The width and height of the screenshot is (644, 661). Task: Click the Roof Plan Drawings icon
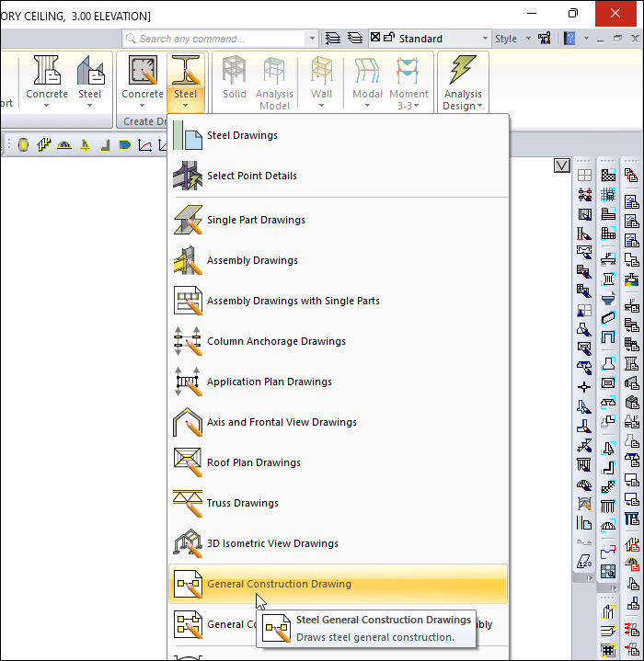pos(188,463)
